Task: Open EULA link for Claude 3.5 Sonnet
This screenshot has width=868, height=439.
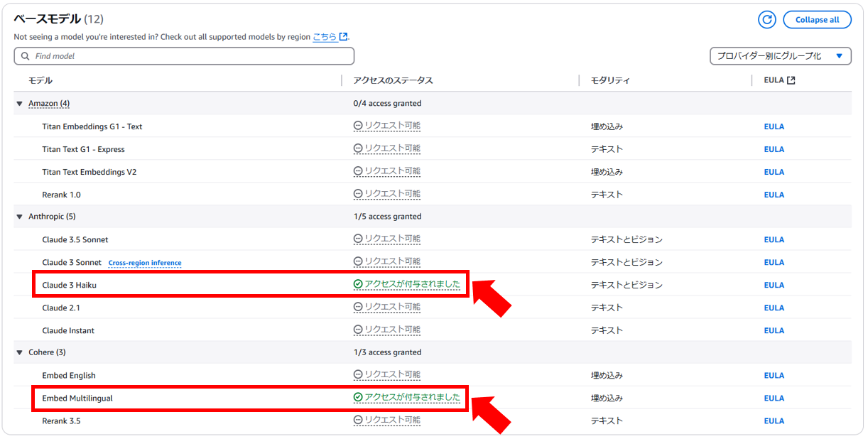Action: tap(774, 239)
